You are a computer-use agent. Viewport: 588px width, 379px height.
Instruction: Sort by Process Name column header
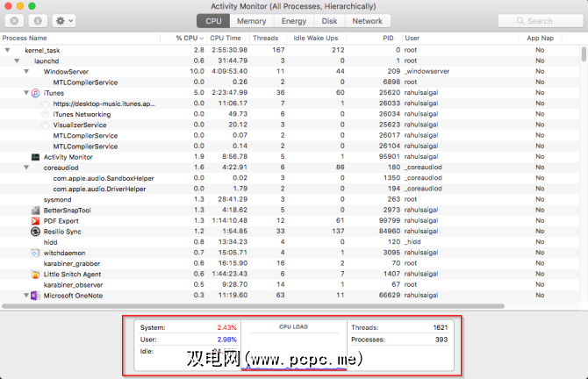[80, 39]
